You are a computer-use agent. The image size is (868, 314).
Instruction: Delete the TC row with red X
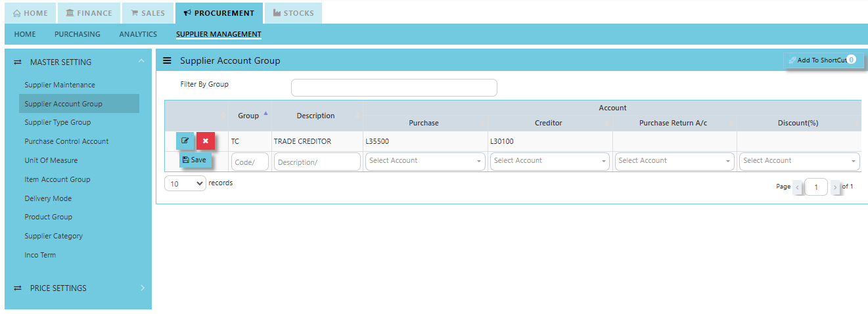point(206,141)
